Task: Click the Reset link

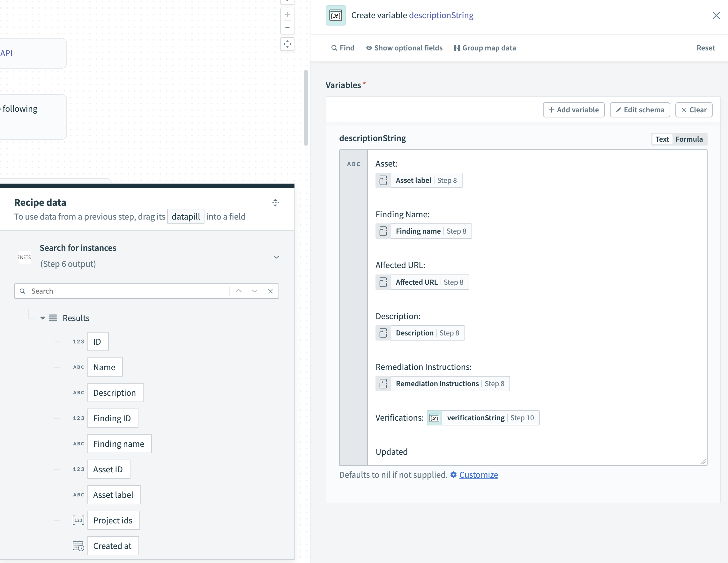Action: [705, 48]
